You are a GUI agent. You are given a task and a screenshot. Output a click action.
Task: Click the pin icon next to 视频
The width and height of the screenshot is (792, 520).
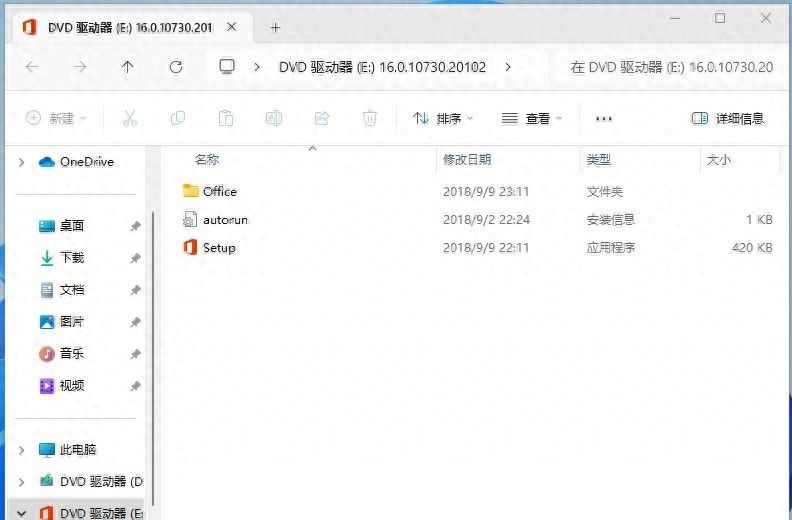point(135,386)
